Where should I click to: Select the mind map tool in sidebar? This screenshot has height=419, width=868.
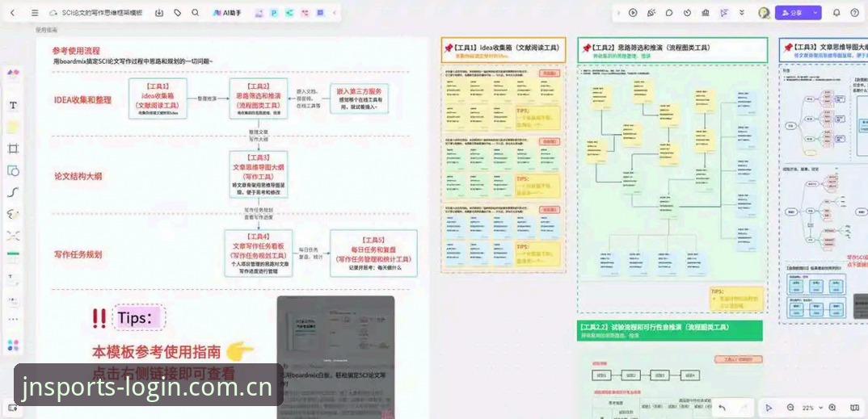[13, 236]
